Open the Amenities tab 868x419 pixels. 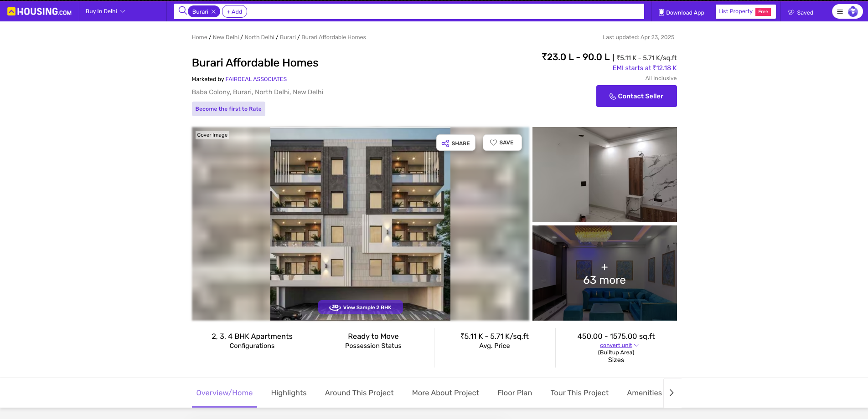point(644,393)
